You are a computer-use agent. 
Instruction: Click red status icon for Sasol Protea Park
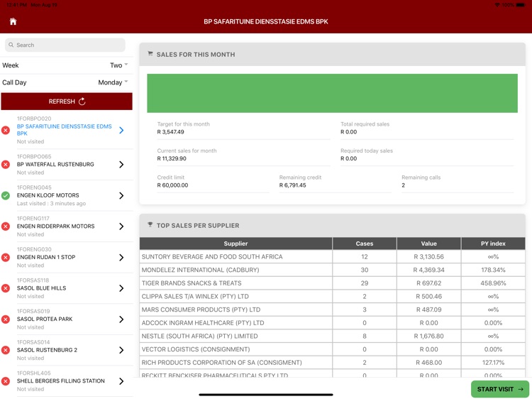[x=6, y=319]
